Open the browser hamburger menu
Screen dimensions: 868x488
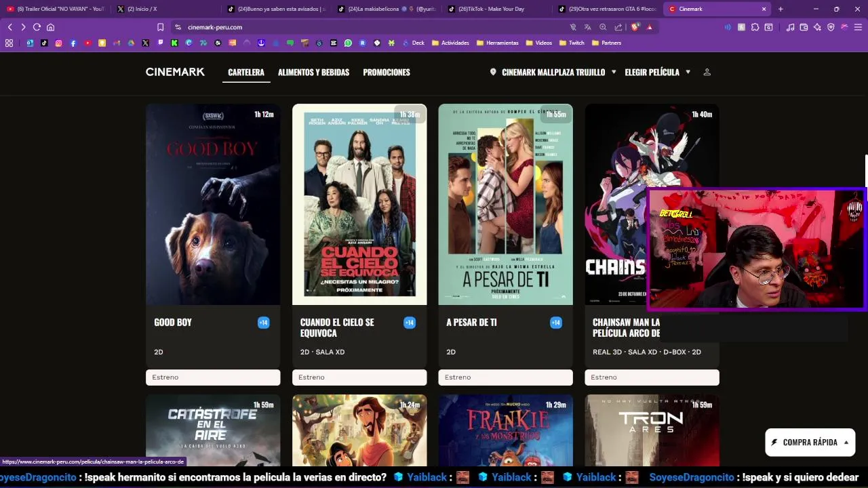point(858,27)
